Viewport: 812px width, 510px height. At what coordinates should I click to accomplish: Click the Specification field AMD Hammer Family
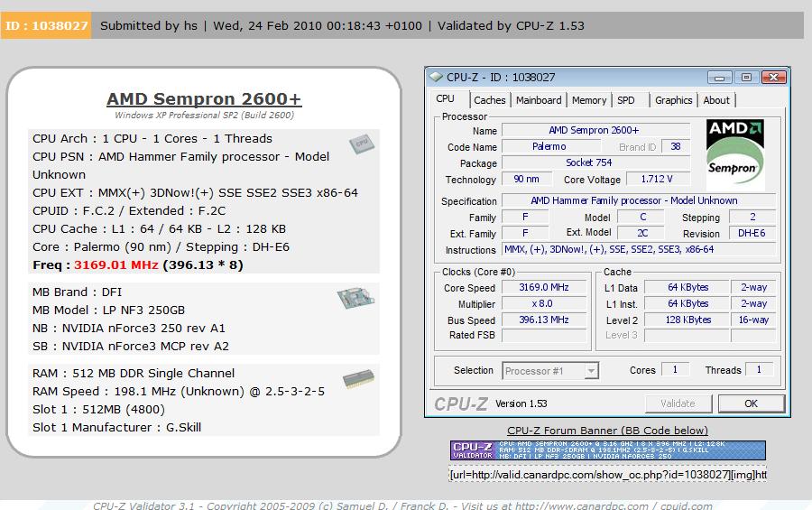[x=639, y=200]
